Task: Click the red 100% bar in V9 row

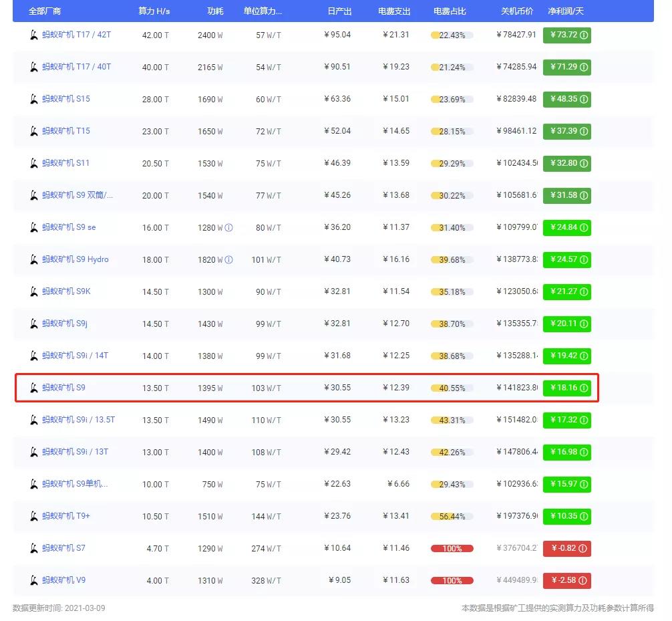Action: (452, 581)
